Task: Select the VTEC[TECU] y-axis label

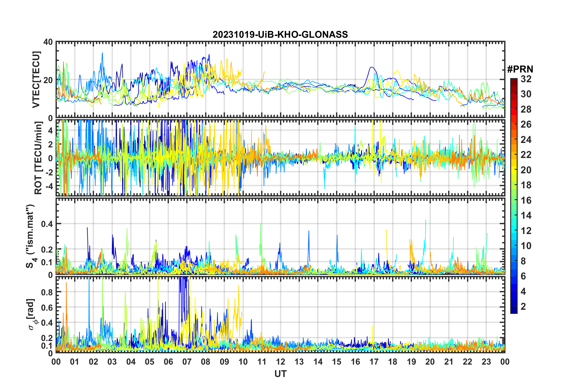Action: (x=36, y=80)
